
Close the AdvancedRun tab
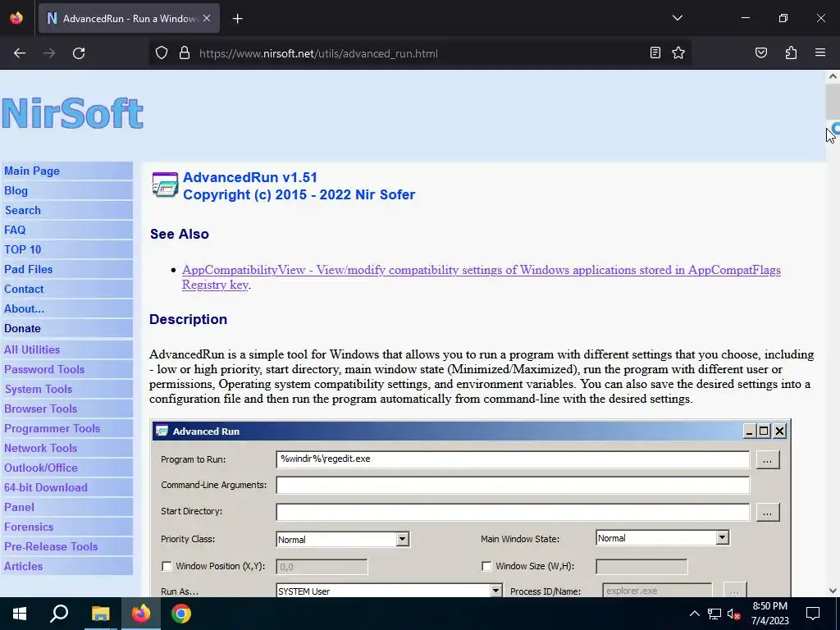pos(207,18)
